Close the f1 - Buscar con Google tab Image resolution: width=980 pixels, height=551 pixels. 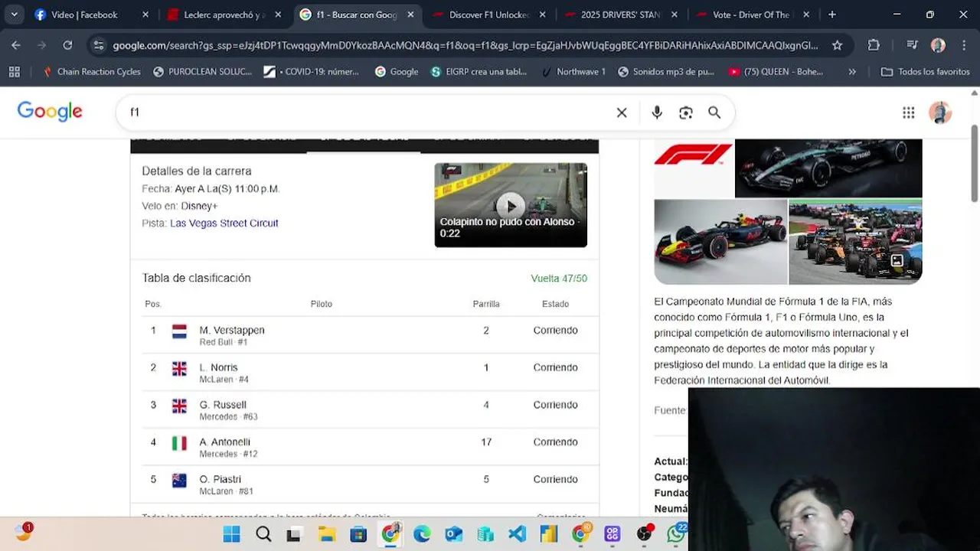coord(410,15)
